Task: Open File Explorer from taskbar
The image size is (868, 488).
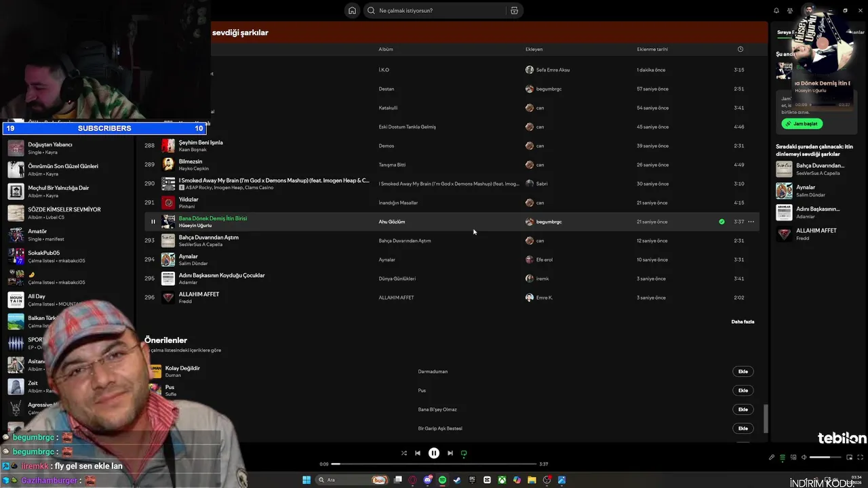Action: (x=532, y=480)
